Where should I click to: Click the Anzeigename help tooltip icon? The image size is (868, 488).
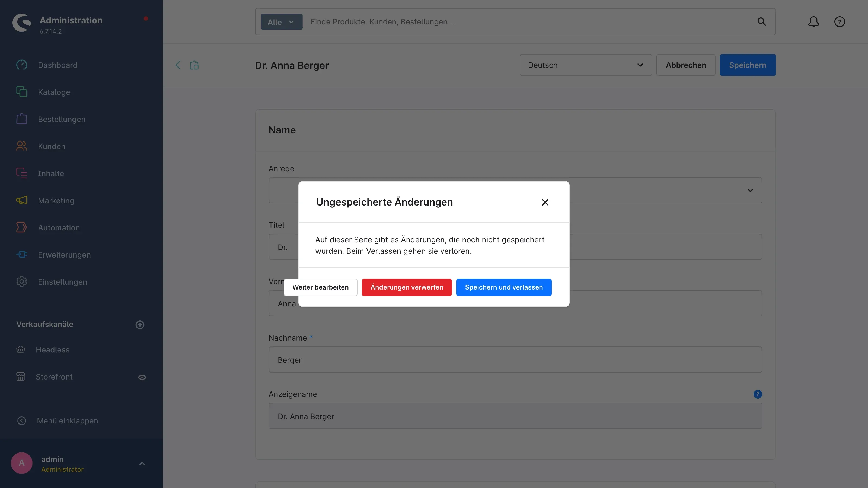click(758, 394)
